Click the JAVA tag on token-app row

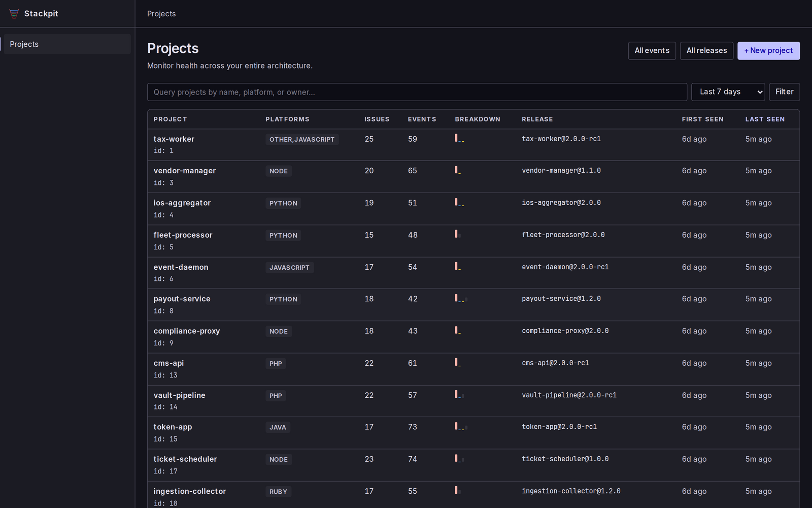[x=278, y=428]
